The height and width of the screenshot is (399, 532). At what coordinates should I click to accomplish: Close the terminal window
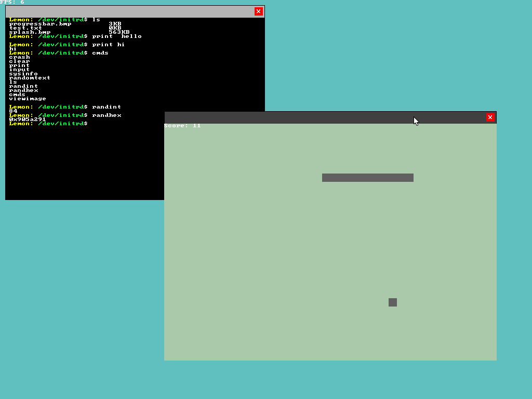point(259,11)
